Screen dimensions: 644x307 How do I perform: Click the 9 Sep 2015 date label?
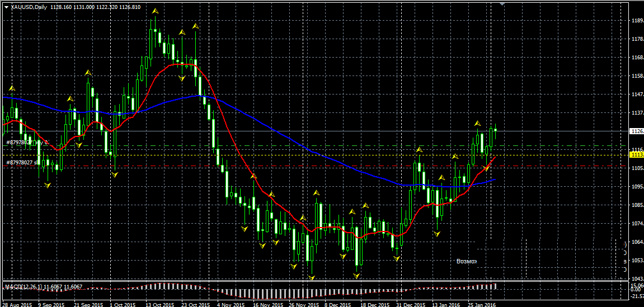[x=51, y=305]
